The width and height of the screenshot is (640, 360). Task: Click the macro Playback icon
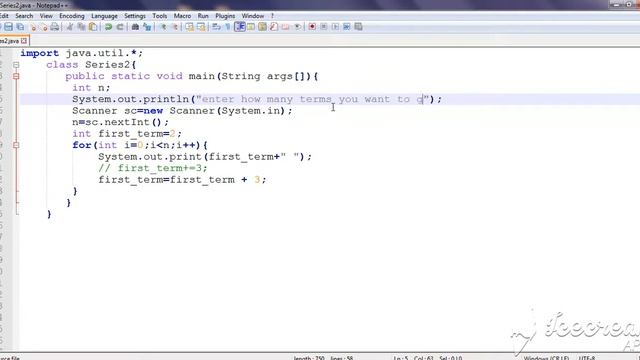(x=335, y=27)
